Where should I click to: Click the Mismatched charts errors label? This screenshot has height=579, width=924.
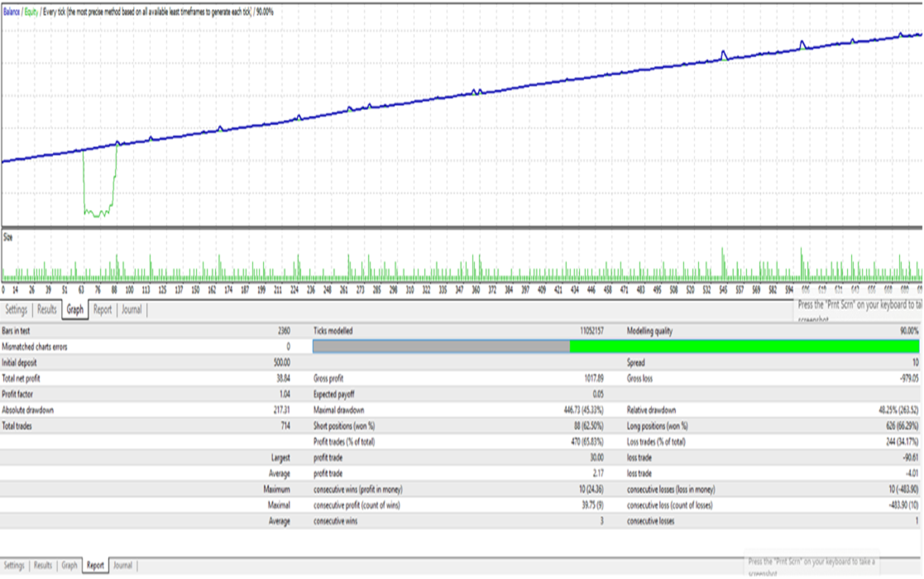35,347
